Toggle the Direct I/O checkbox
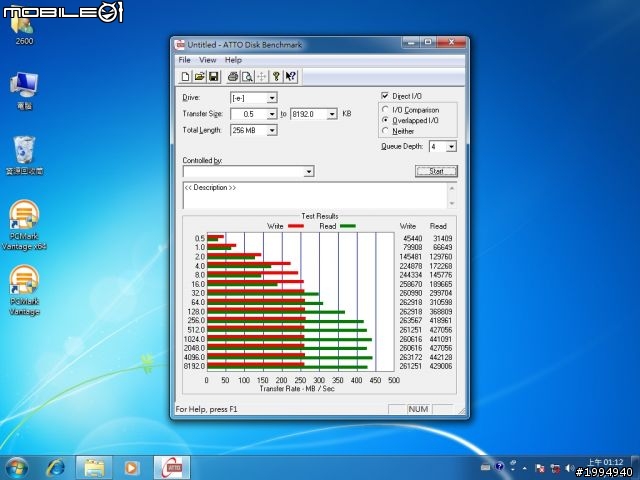This screenshot has width=640, height=480. point(384,96)
